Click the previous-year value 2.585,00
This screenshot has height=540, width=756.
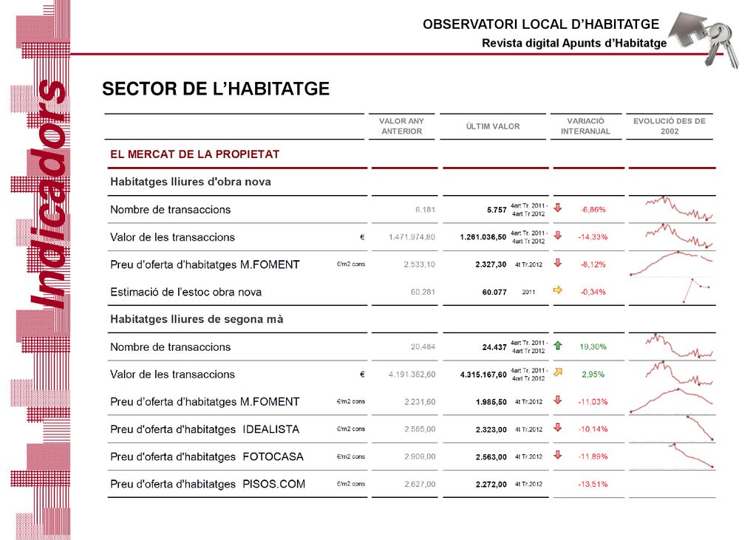(420, 430)
